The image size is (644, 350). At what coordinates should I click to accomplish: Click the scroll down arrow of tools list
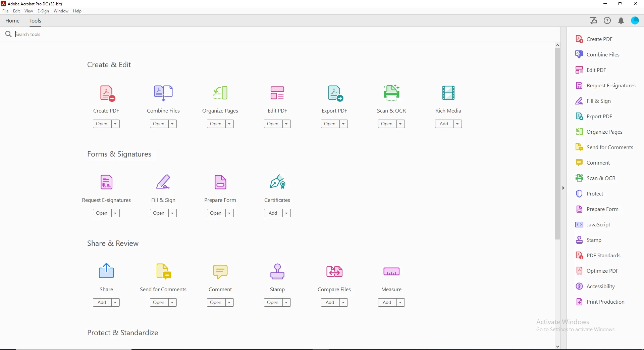557,347
